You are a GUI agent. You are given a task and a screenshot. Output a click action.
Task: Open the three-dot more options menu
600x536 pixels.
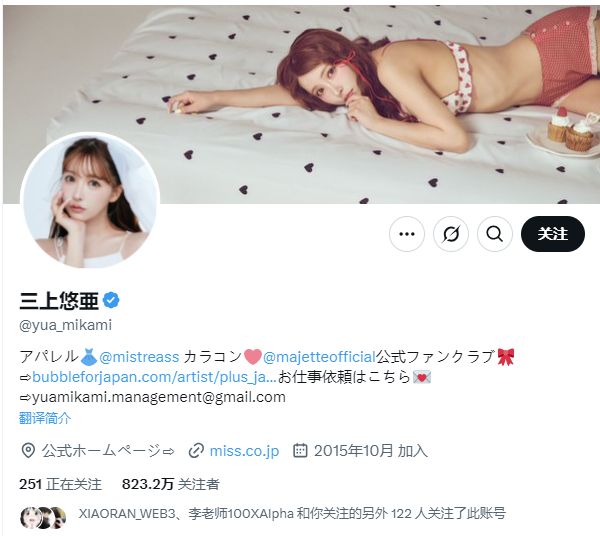tap(407, 234)
